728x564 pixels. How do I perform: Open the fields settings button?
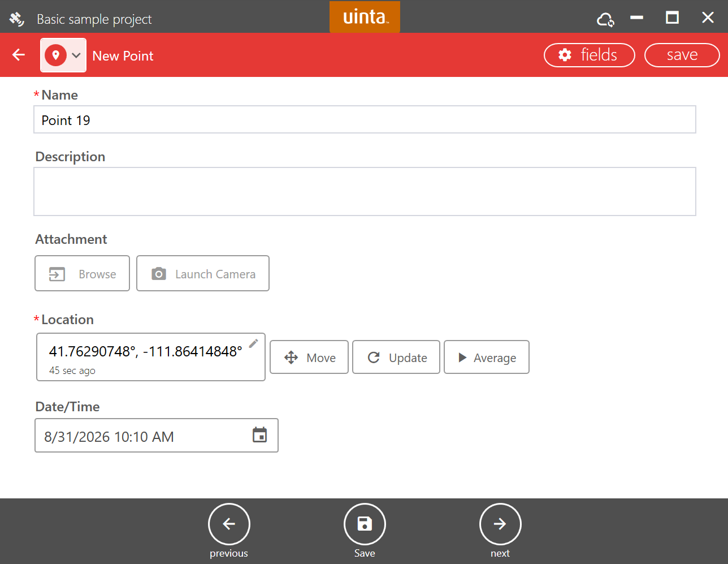pos(589,55)
